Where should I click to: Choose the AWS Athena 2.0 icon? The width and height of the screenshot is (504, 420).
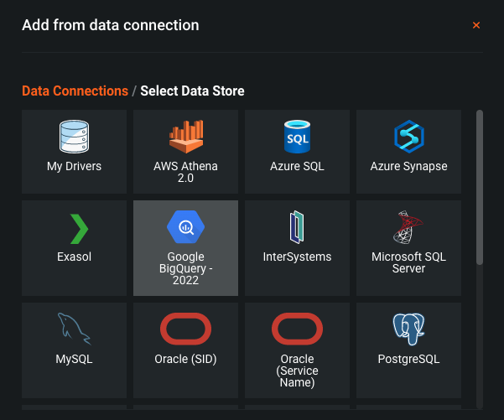[186, 137]
